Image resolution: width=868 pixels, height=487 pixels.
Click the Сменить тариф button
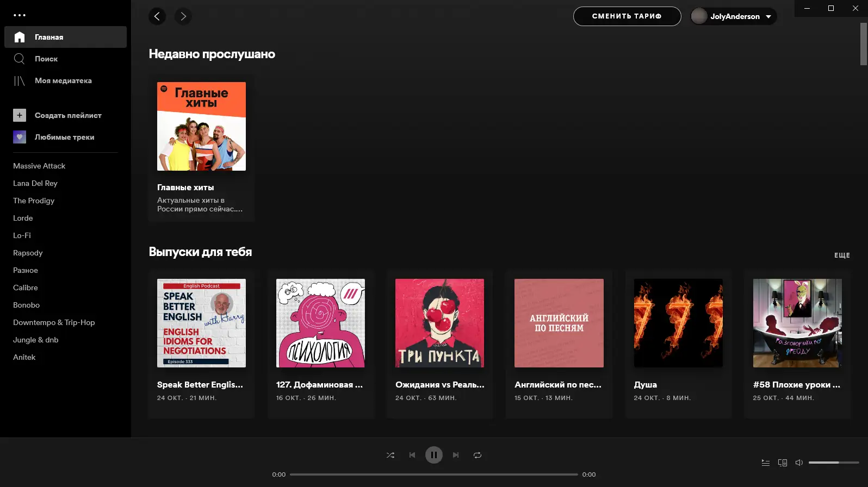(x=627, y=16)
